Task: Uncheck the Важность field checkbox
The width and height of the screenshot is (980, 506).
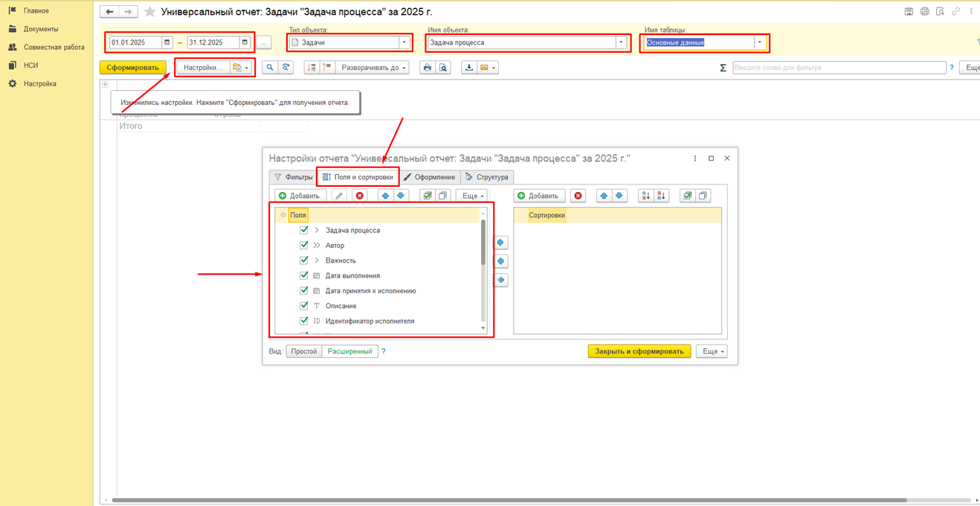Action: point(304,260)
